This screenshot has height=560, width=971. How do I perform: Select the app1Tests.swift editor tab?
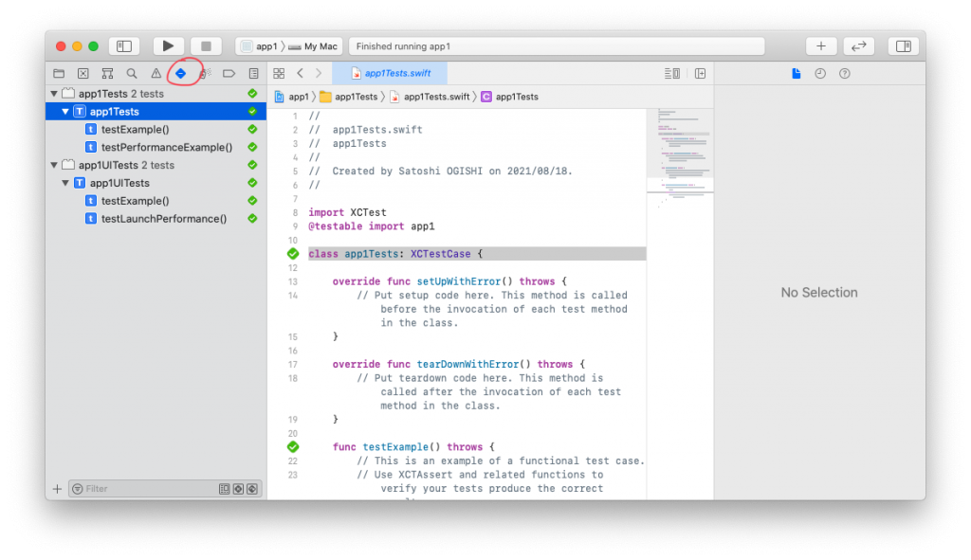click(390, 73)
